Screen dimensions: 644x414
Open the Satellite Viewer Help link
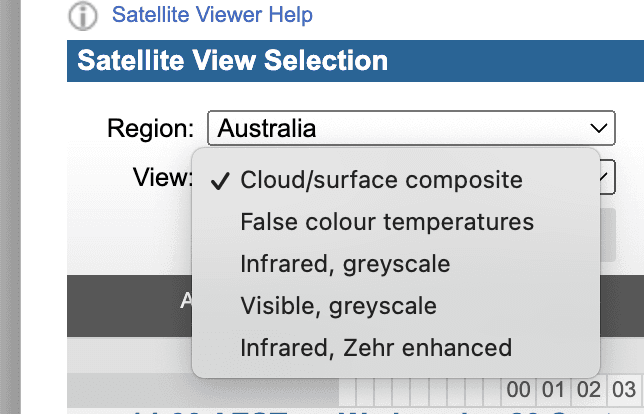[x=212, y=15]
